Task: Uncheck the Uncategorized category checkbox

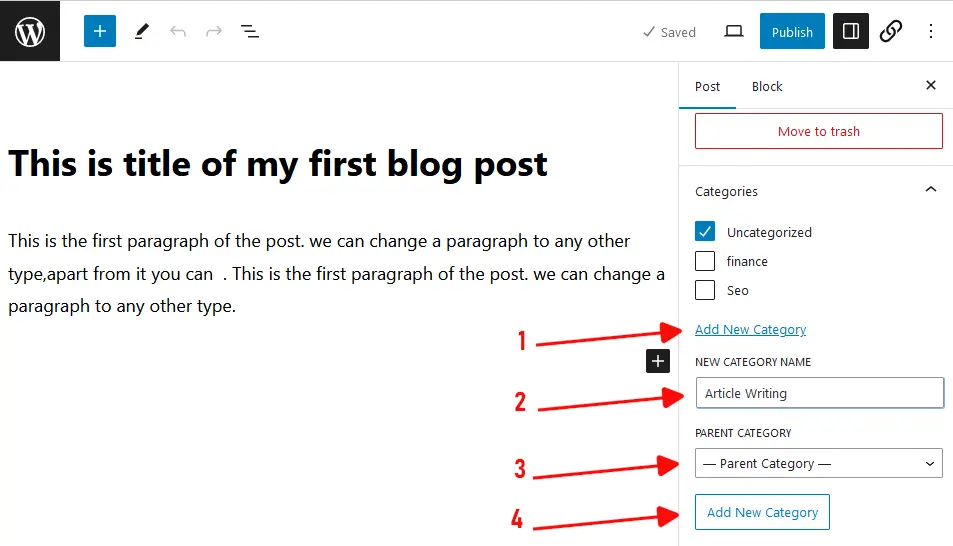Action: click(x=705, y=232)
